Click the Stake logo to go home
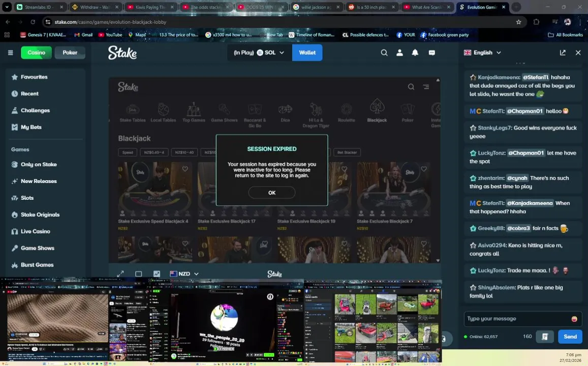The image size is (588, 366). coord(122,52)
